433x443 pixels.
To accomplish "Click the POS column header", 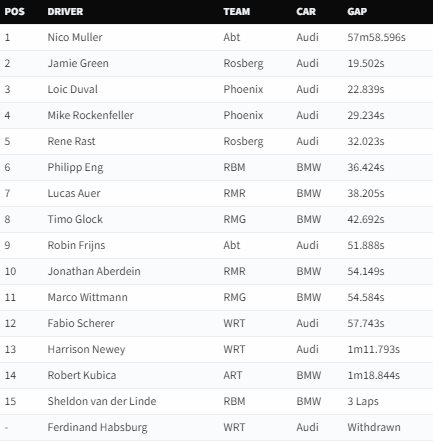I will pos(15,12).
